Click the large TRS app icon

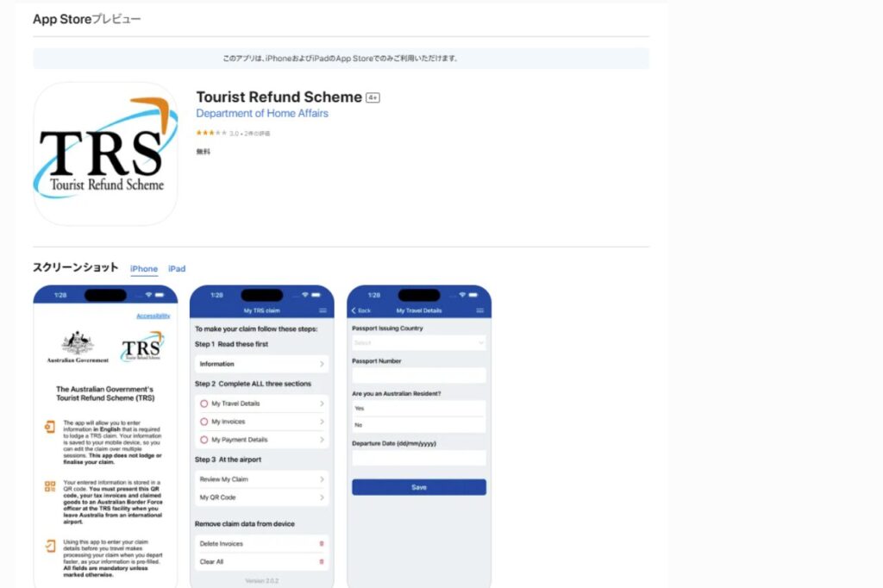[x=105, y=153]
